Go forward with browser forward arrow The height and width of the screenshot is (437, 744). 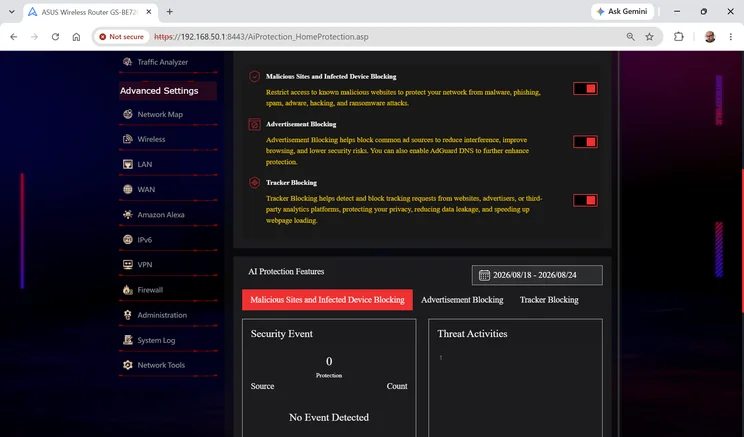[34, 37]
